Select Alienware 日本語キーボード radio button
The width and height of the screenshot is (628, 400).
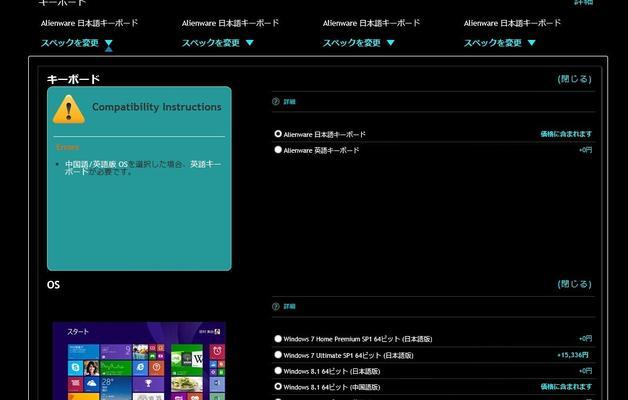coord(278,134)
